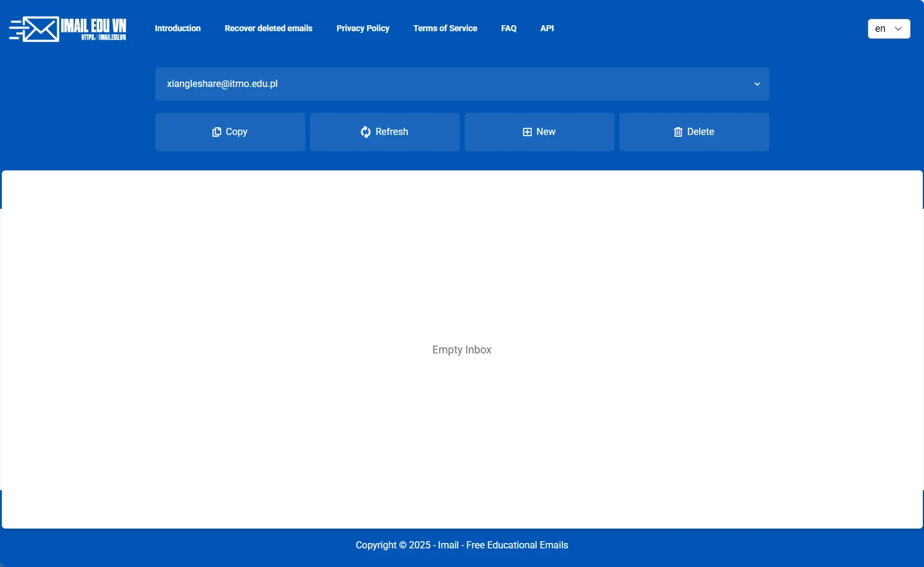The image size is (924, 567).
Task: Go to Recover deleted emails
Action: (x=268, y=28)
